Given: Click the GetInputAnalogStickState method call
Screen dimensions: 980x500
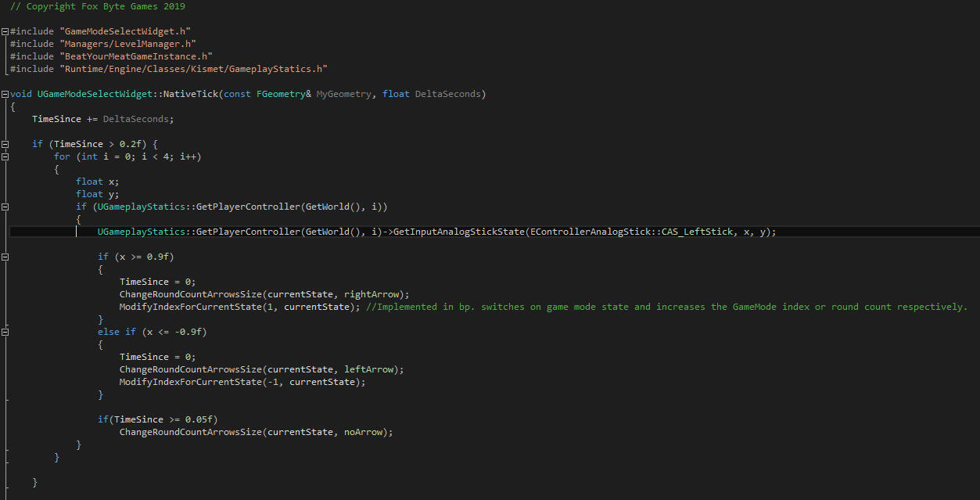Looking at the screenshot, I should tap(458, 232).
